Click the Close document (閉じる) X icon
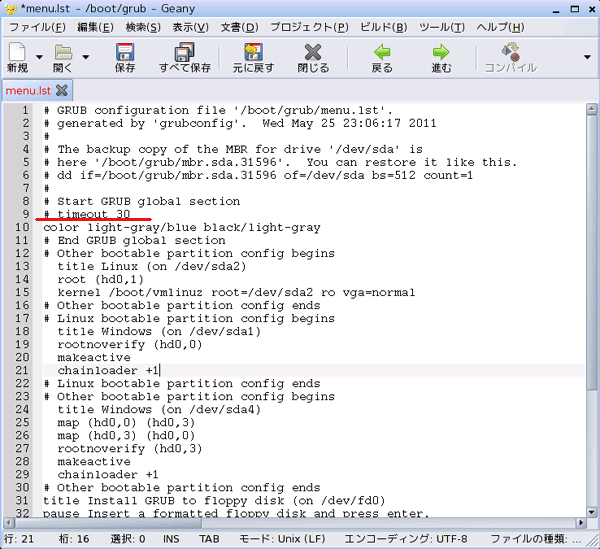Viewport: 600px width, 549px height. pyautogui.click(x=313, y=52)
